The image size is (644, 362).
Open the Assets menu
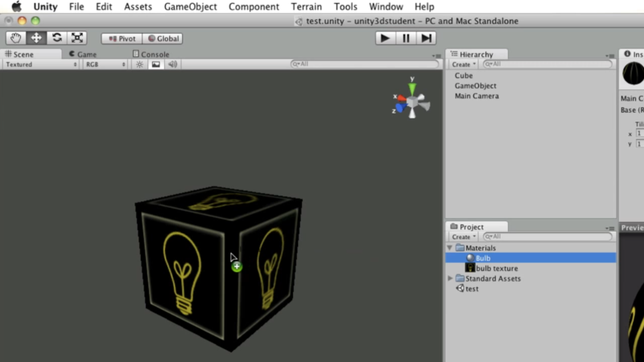point(138,6)
